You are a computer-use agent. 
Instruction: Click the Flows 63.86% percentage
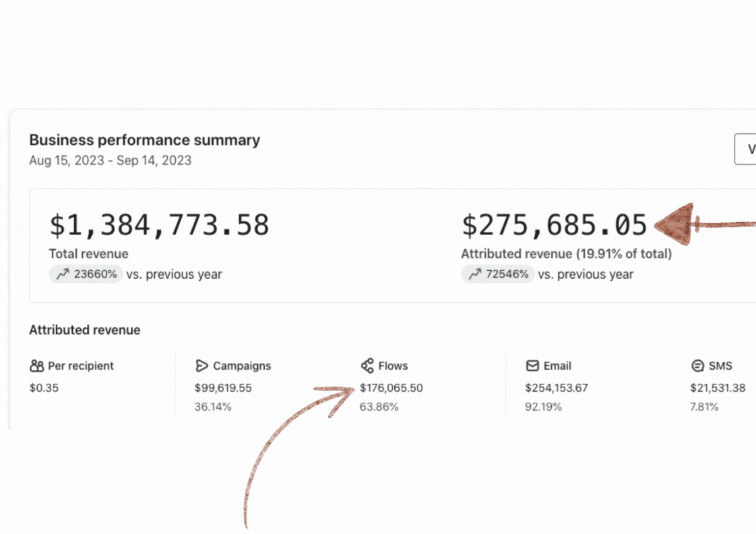click(379, 407)
